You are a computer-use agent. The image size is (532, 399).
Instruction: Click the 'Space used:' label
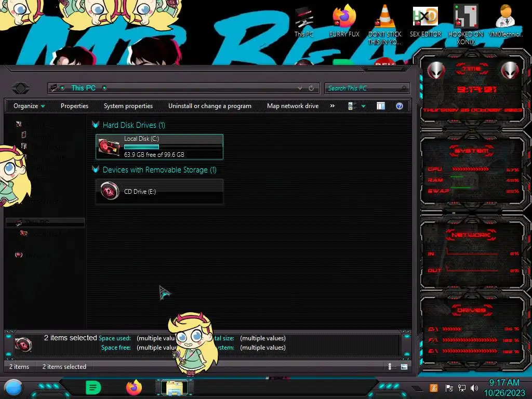(x=114, y=338)
